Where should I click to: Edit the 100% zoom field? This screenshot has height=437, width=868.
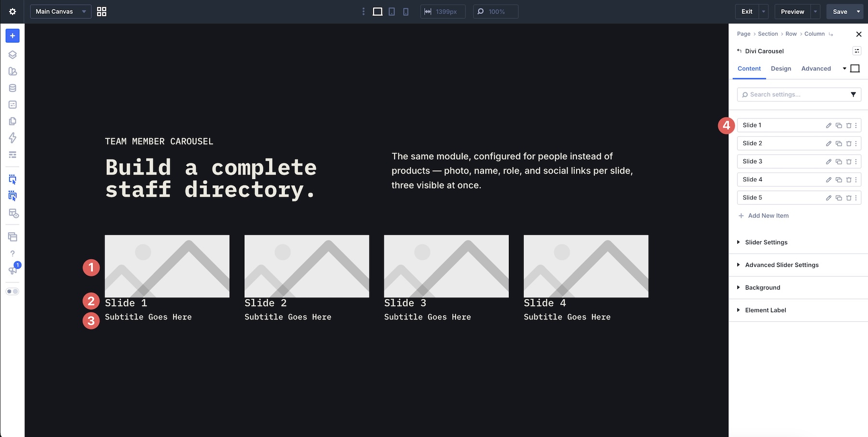(496, 12)
